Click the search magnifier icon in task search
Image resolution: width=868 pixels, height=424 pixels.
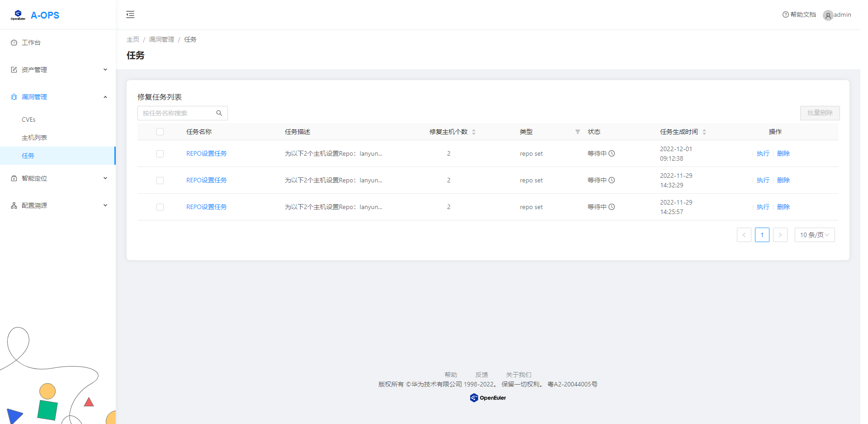point(219,113)
